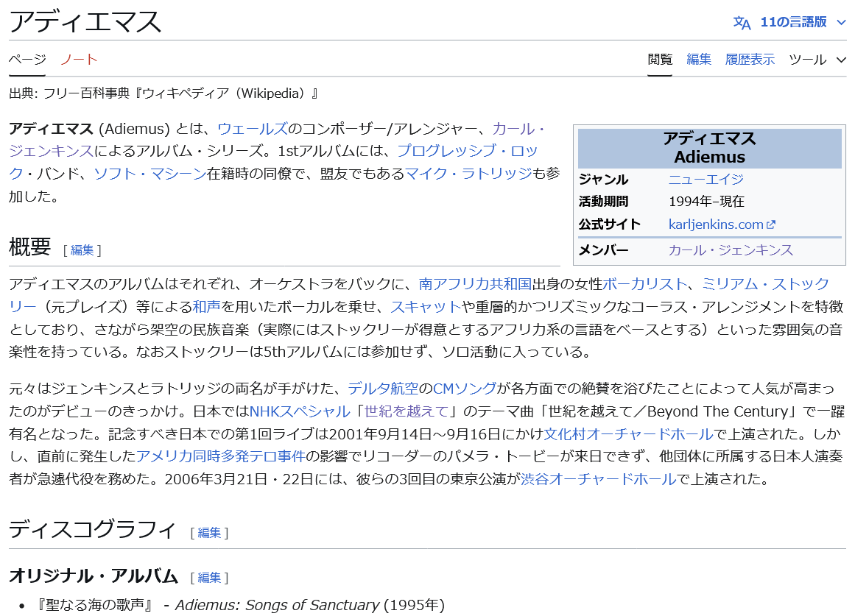Viewport: 855px width, 616px height.
Task: Follow the ソフト・マシーン link
Action: click(x=150, y=174)
